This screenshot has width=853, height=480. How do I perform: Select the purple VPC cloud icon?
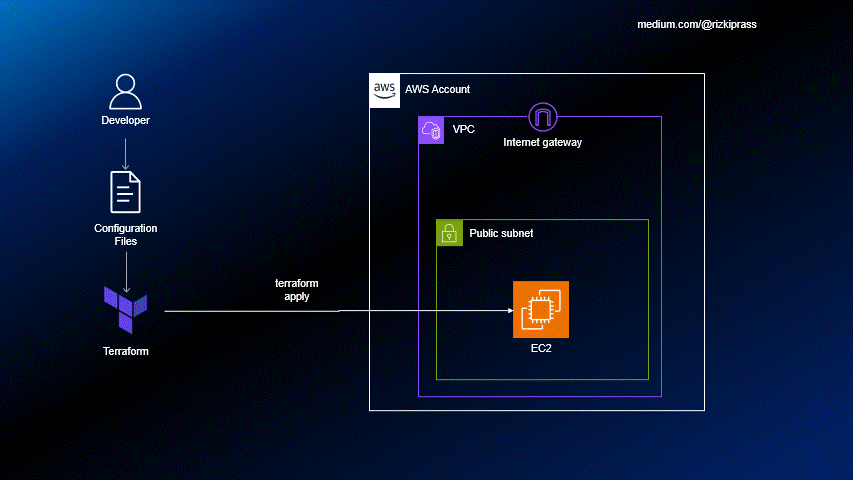tap(431, 130)
